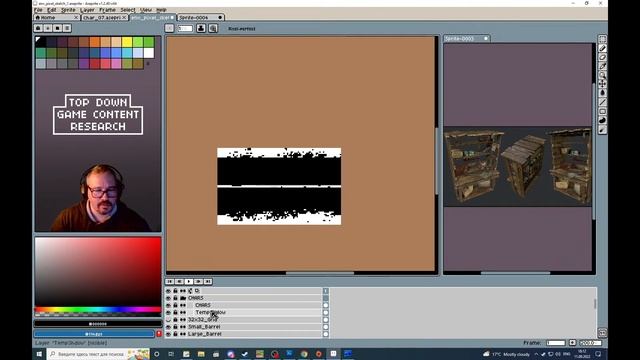Select the Small_Barrel cel in frame 1
This screenshot has height=360, width=640.
point(326,327)
